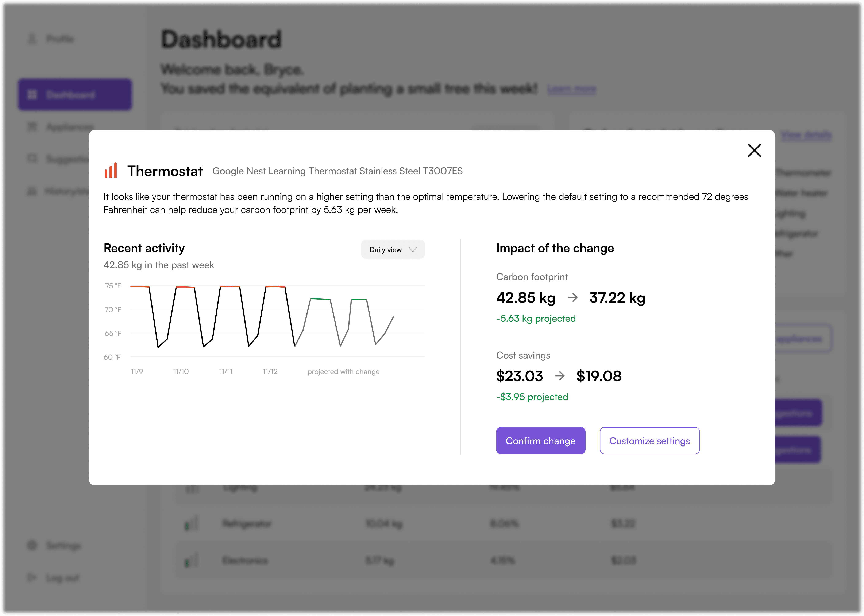Click the orange bar-chart Thermostat icon
This screenshot has height=616, width=864.
[x=111, y=170]
